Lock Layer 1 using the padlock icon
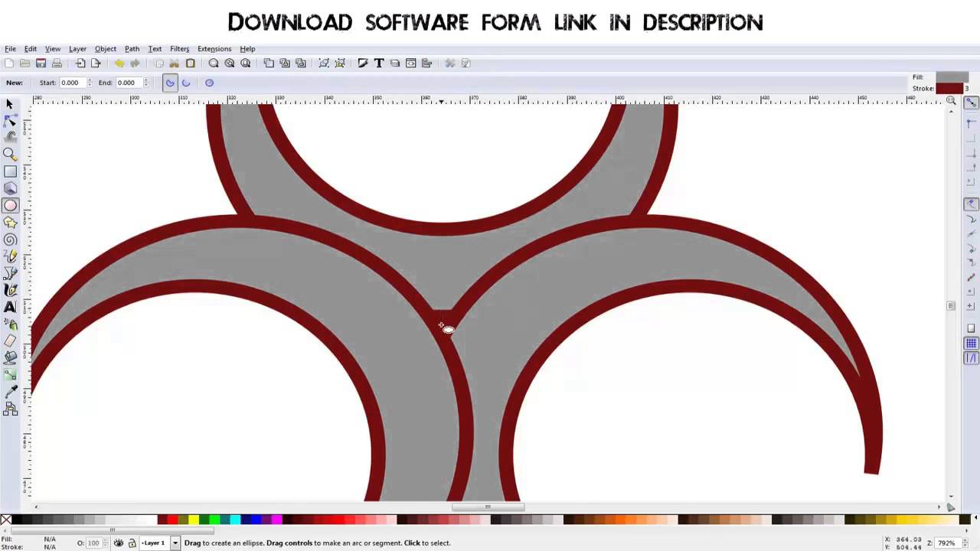Image resolution: width=980 pixels, height=551 pixels. pos(132,543)
